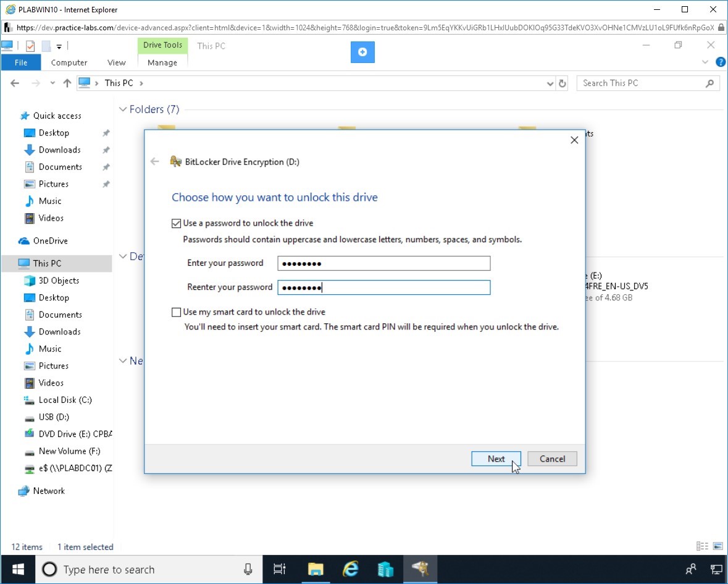Select USB (D:) drive in sidebar

pyautogui.click(x=53, y=417)
